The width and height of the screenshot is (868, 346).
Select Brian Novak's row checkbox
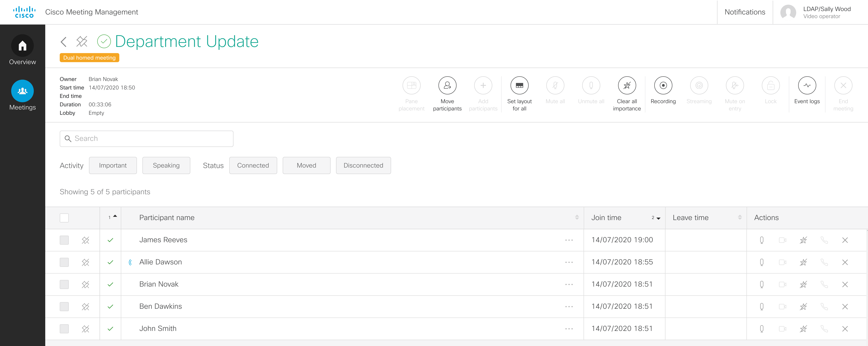point(64,285)
